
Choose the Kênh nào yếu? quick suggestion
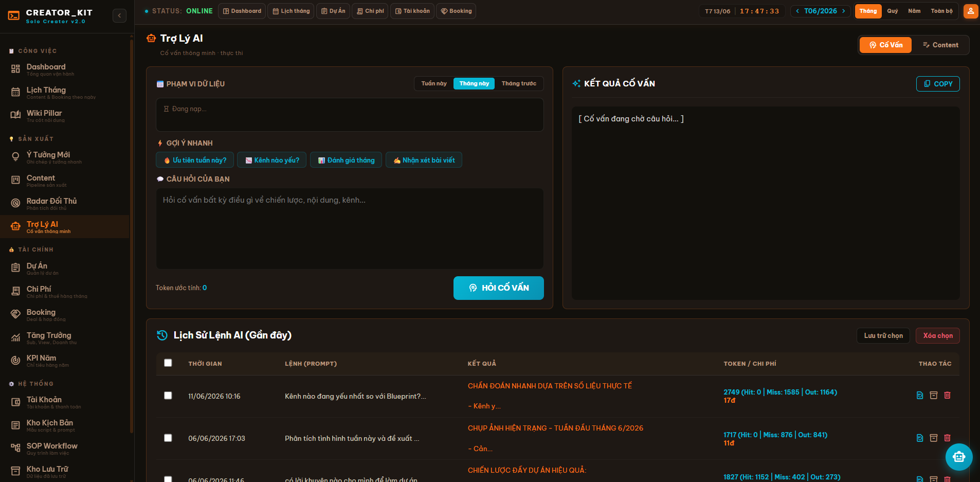click(x=272, y=160)
